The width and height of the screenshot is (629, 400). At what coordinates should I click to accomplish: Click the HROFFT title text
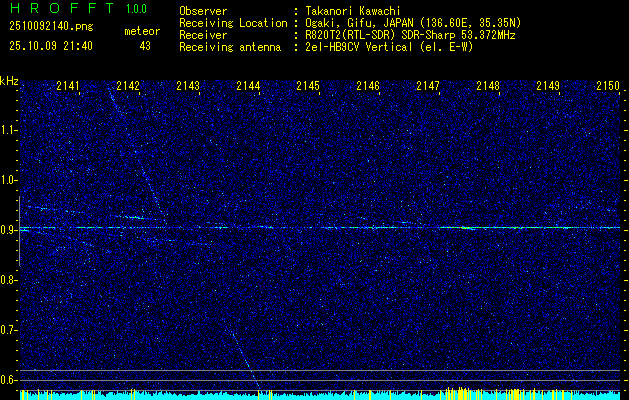pos(62,8)
